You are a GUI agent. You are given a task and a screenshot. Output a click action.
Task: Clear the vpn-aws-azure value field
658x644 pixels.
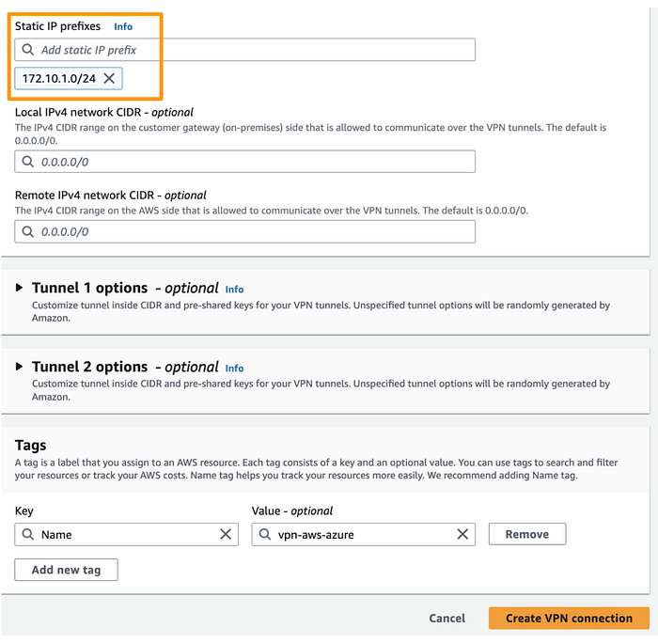462,534
